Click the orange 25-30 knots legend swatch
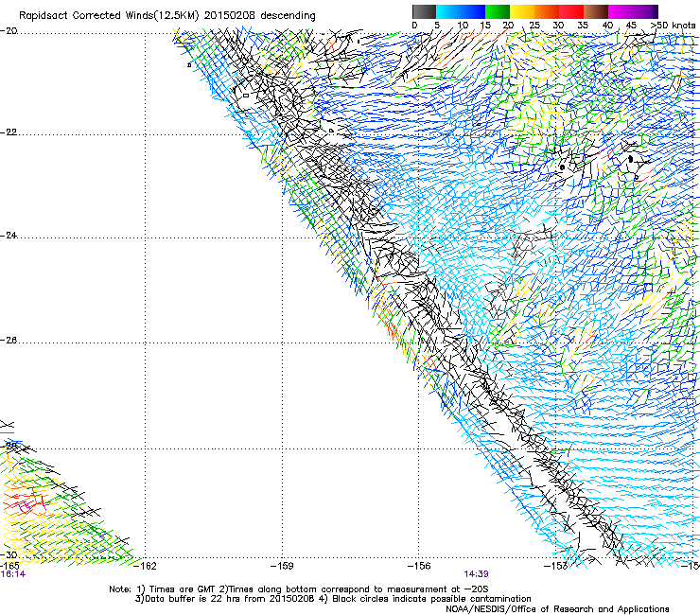This screenshot has height=615, width=700. (x=547, y=11)
